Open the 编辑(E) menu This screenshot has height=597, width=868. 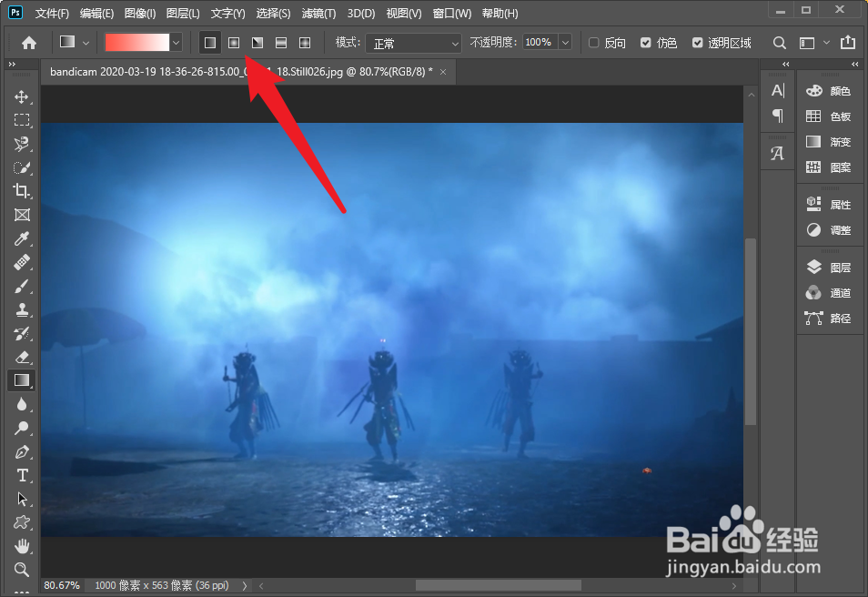(x=96, y=14)
